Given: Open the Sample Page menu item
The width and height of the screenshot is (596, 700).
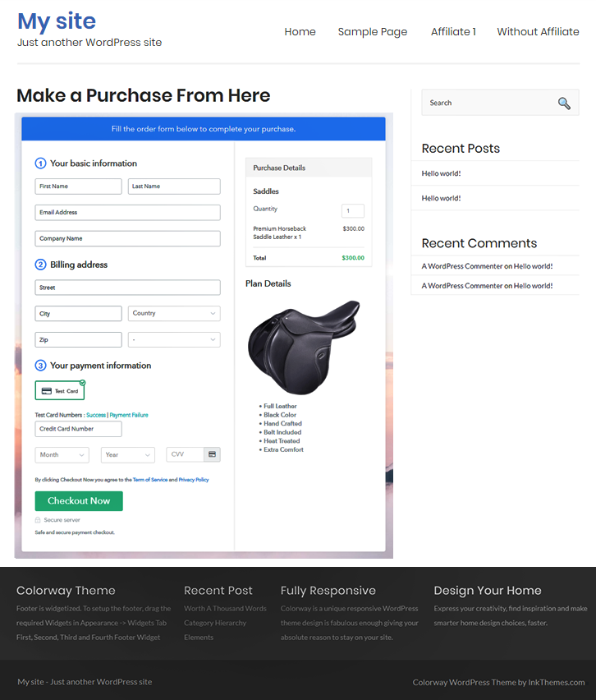Looking at the screenshot, I should pyautogui.click(x=373, y=32).
